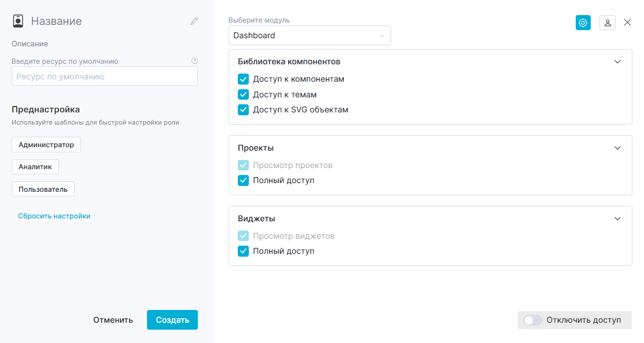The height and width of the screenshot is (343, 644).
Task: Uncheck Доступ к компонентам checkbox
Action: 243,79
